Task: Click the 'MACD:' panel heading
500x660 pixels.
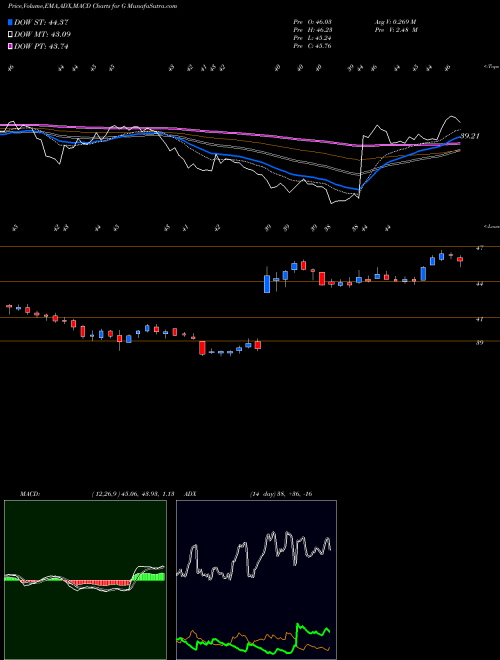Action: click(30, 494)
